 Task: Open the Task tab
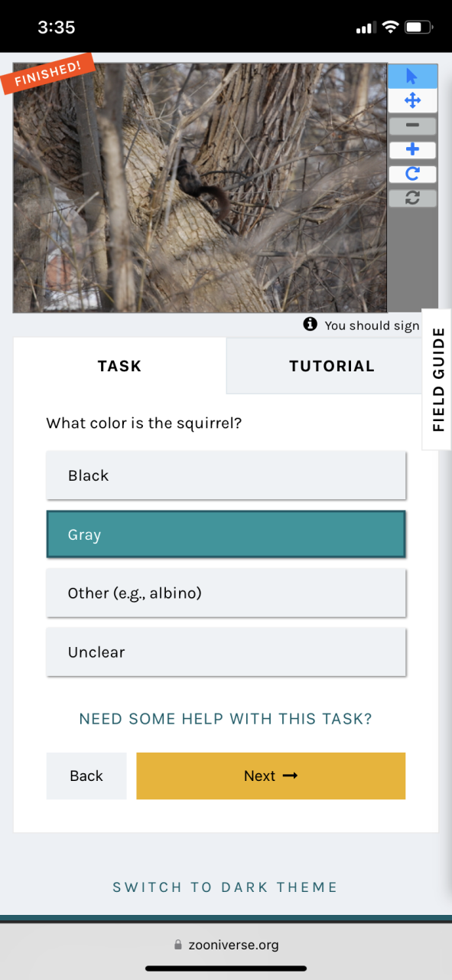coord(120,366)
